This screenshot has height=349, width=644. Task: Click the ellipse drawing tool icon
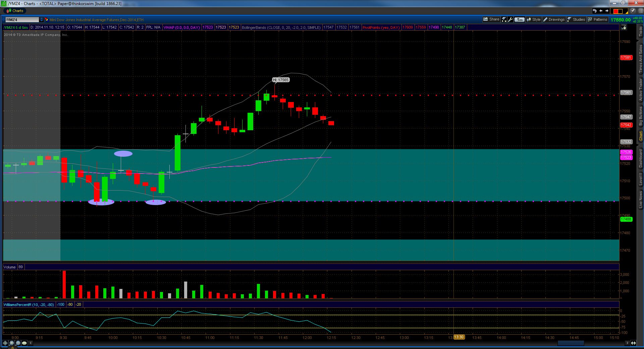click(24, 343)
